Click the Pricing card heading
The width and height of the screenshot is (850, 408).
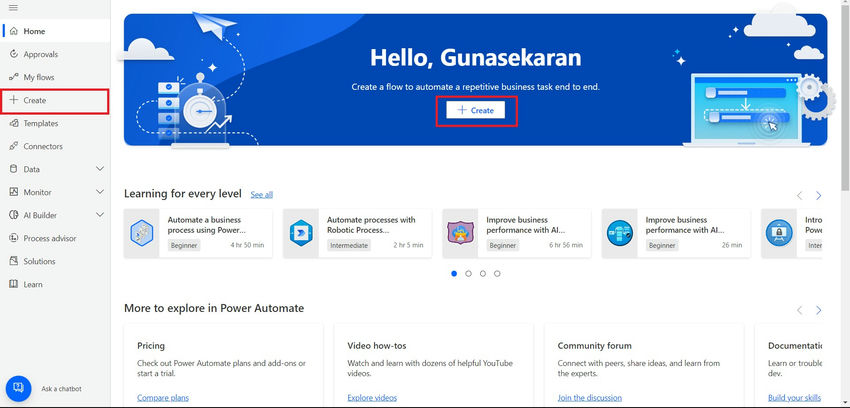coord(151,346)
